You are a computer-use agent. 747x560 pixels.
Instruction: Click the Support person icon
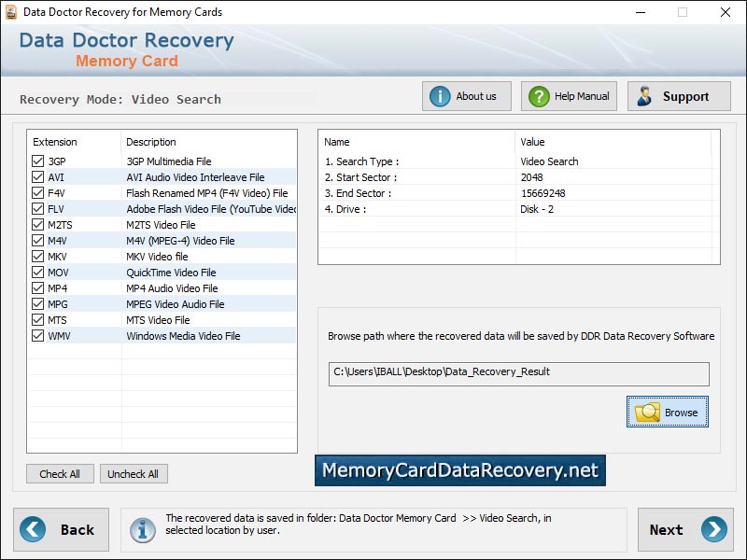click(x=644, y=96)
